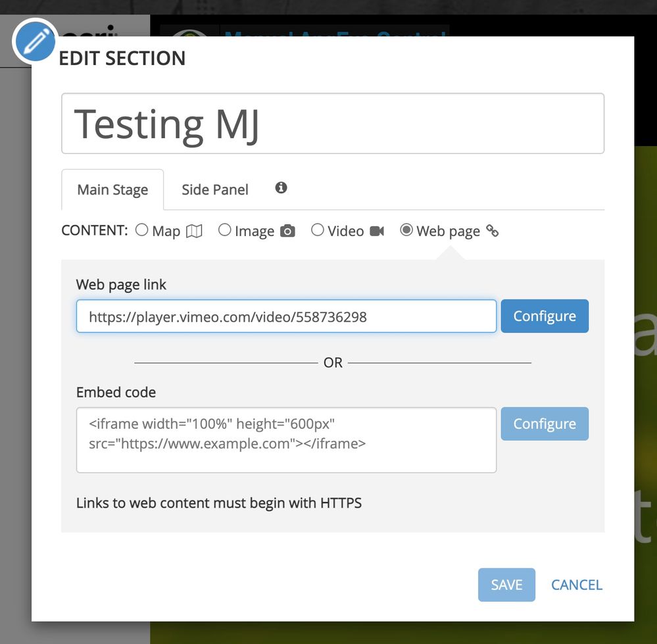Focus the Testing MJ title field
This screenshot has width=657, height=644.
[x=333, y=124]
